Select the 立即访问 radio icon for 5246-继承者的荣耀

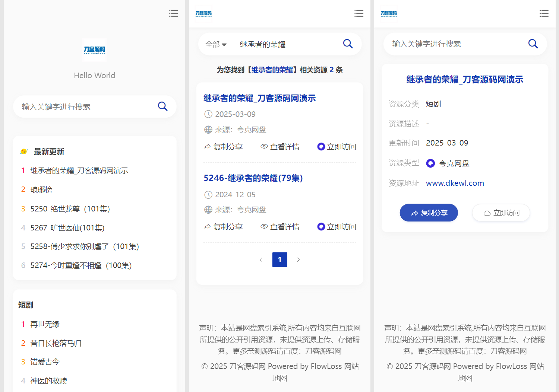coord(321,226)
